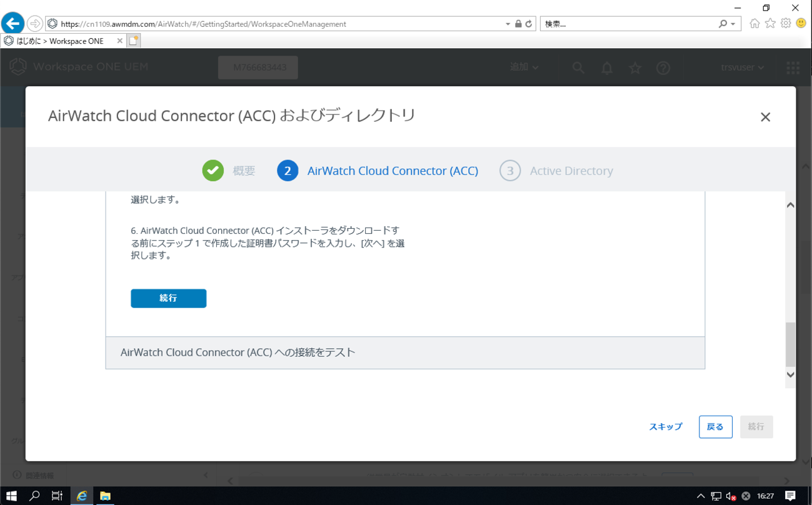Click the notifications bell icon

(607, 67)
